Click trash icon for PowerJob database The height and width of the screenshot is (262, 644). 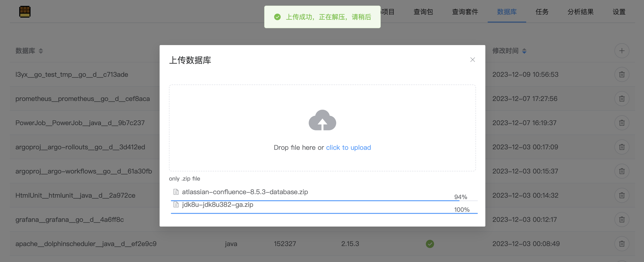click(x=621, y=123)
